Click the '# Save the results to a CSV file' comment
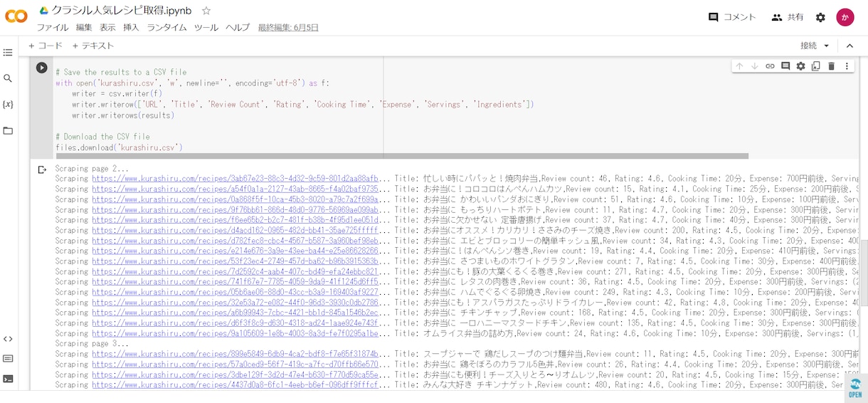The image size is (868, 403). (x=121, y=72)
